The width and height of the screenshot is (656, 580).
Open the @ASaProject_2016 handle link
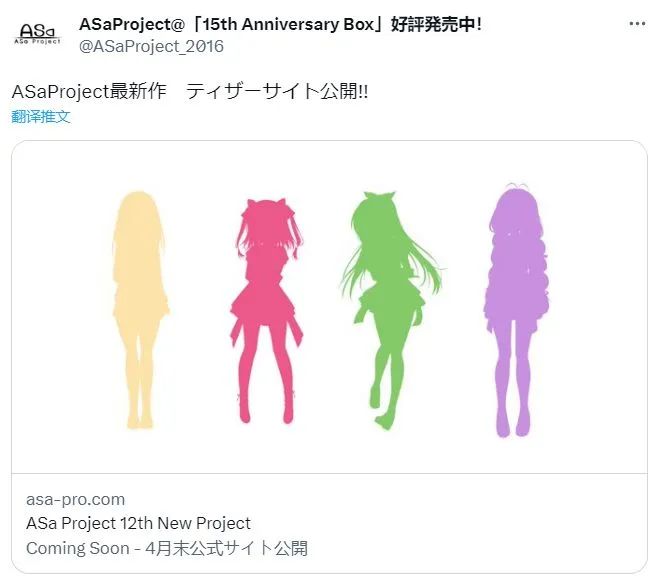[x=150, y=46]
